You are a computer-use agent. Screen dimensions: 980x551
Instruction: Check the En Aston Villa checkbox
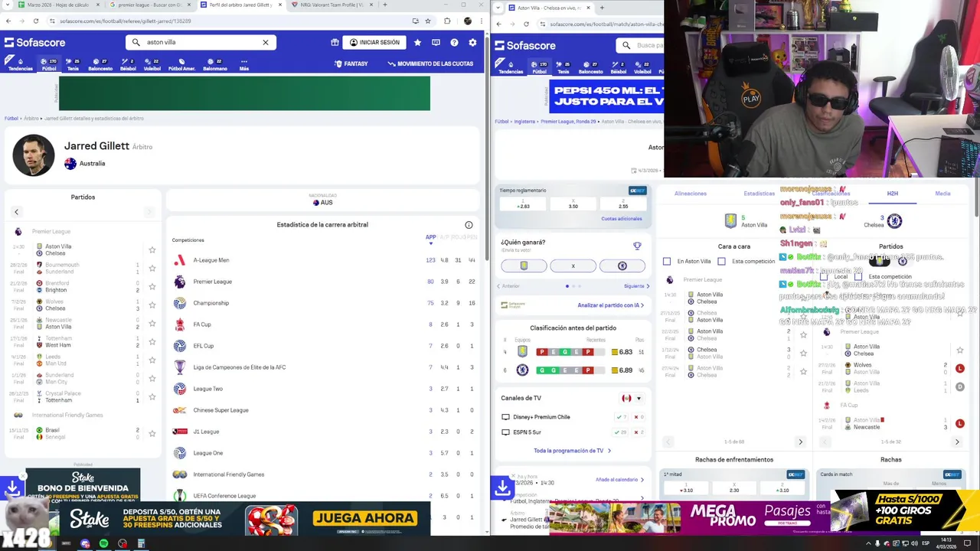pos(667,261)
